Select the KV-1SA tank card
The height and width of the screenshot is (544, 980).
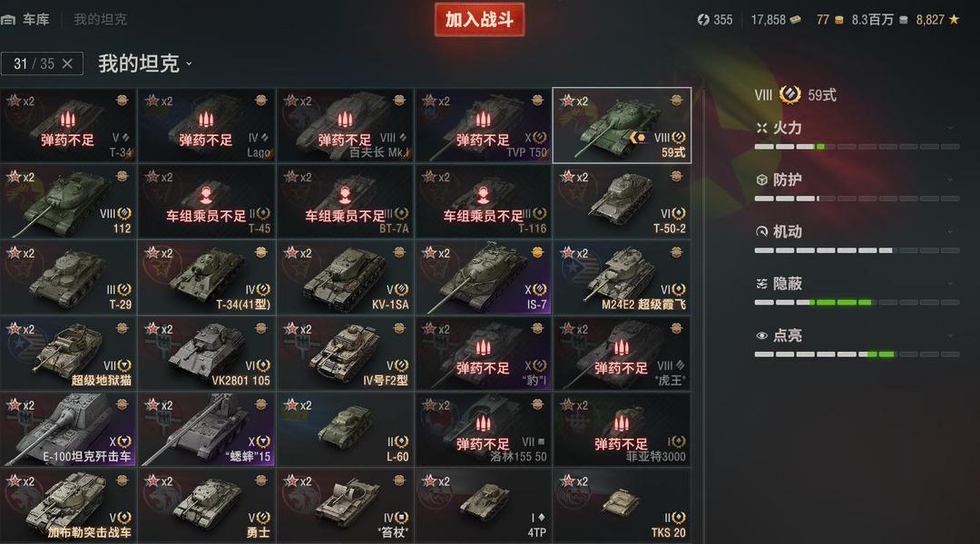point(345,277)
